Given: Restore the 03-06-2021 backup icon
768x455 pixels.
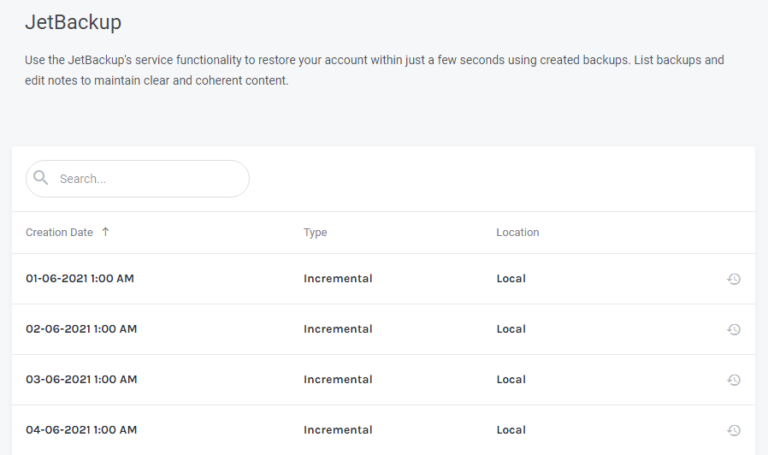Looking at the screenshot, I should click(733, 380).
